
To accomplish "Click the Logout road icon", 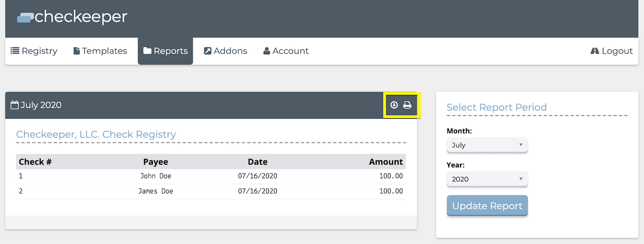I will click(x=595, y=51).
